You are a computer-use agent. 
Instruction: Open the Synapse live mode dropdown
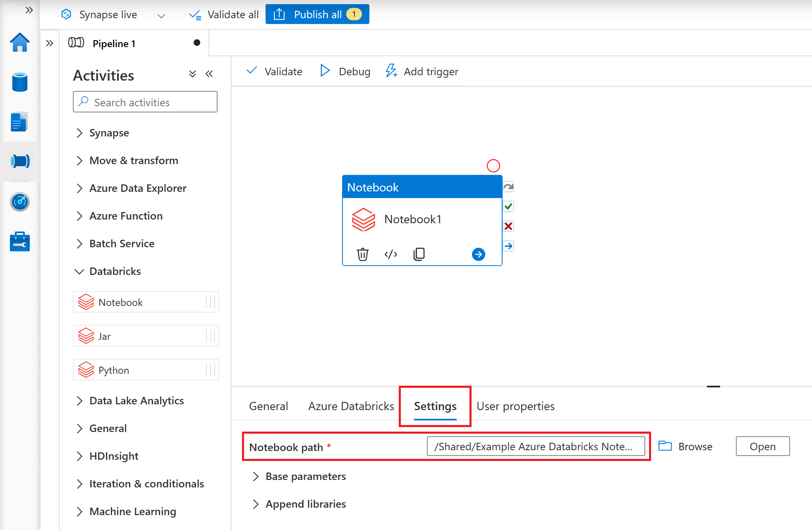click(161, 16)
